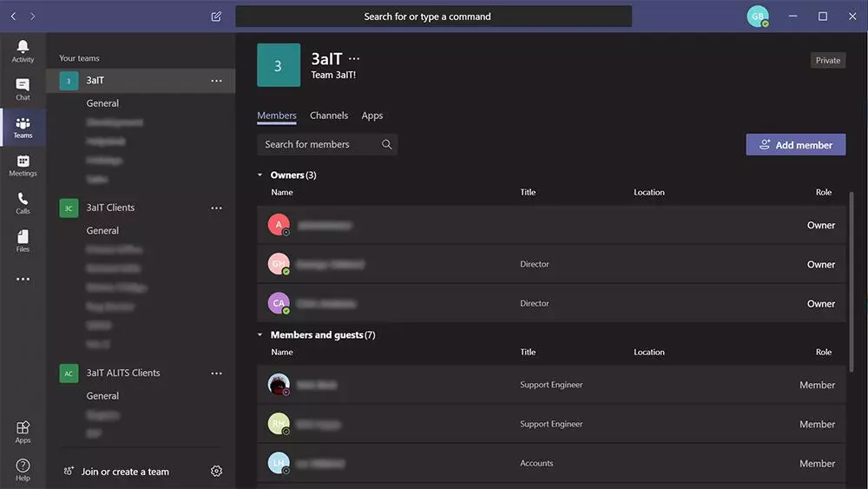The height and width of the screenshot is (489, 868).
Task: Click Join or create a team
Action: point(124,472)
